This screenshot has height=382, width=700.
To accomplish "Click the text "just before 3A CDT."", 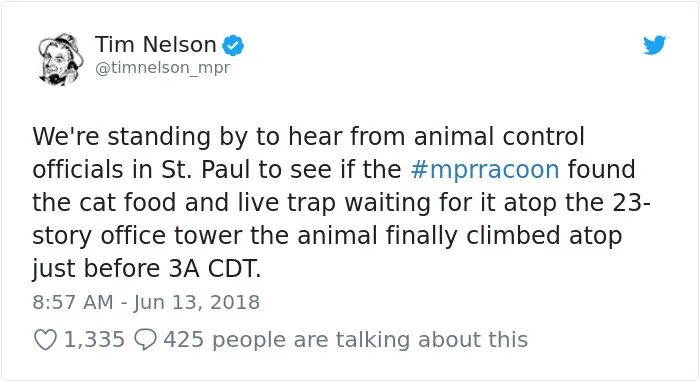I will [x=146, y=269].
